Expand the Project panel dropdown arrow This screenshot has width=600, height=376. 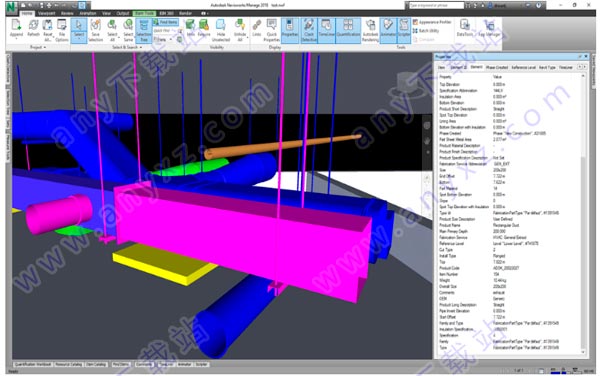coord(45,47)
